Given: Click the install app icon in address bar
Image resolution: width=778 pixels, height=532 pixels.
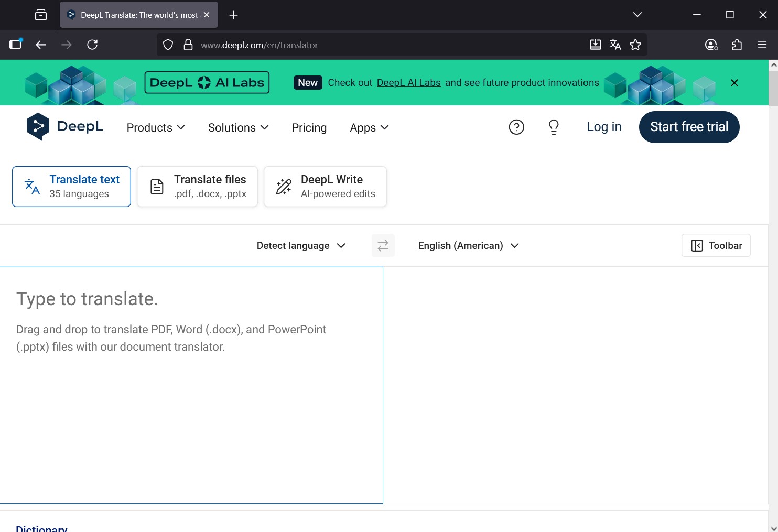Looking at the screenshot, I should click(596, 45).
